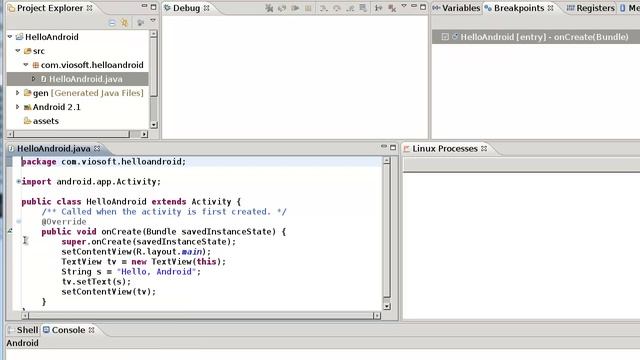The image size is (640, 360).
Task: Collapse the src folder node
Action: click(18, 51)
